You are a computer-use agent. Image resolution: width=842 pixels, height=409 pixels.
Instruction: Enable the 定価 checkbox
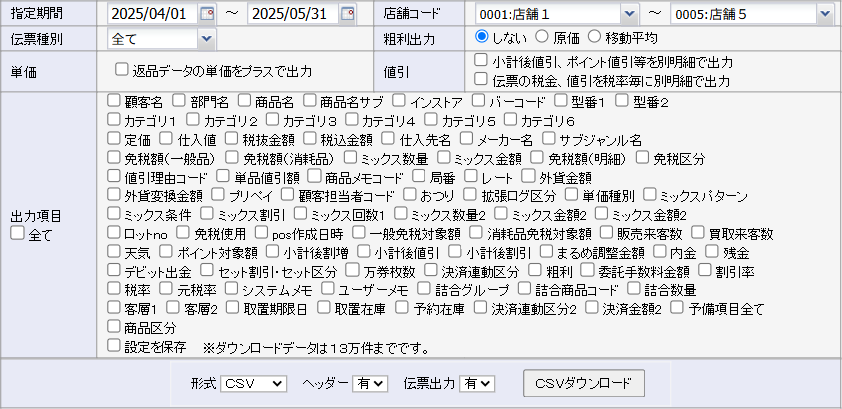[113, 138]
